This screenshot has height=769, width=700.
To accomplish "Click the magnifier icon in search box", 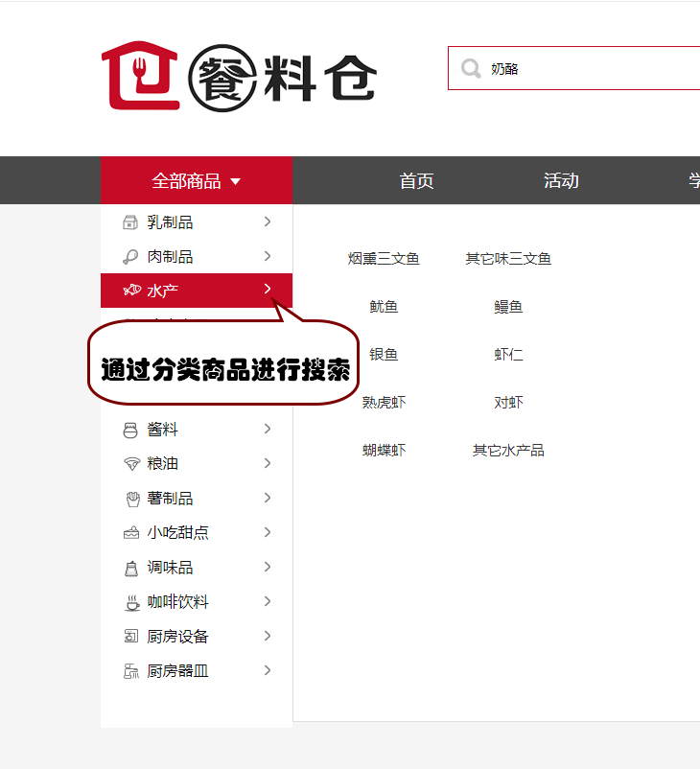I will (x=471, y=69).
